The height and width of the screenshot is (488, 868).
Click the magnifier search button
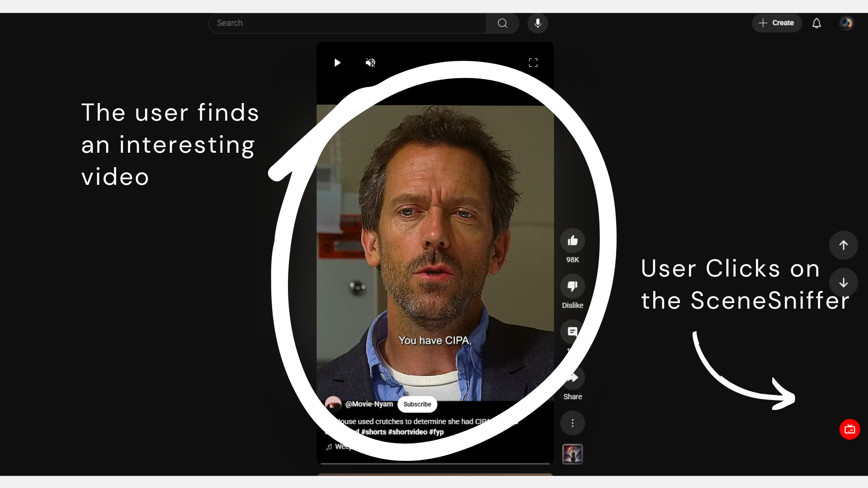[502, 23]
